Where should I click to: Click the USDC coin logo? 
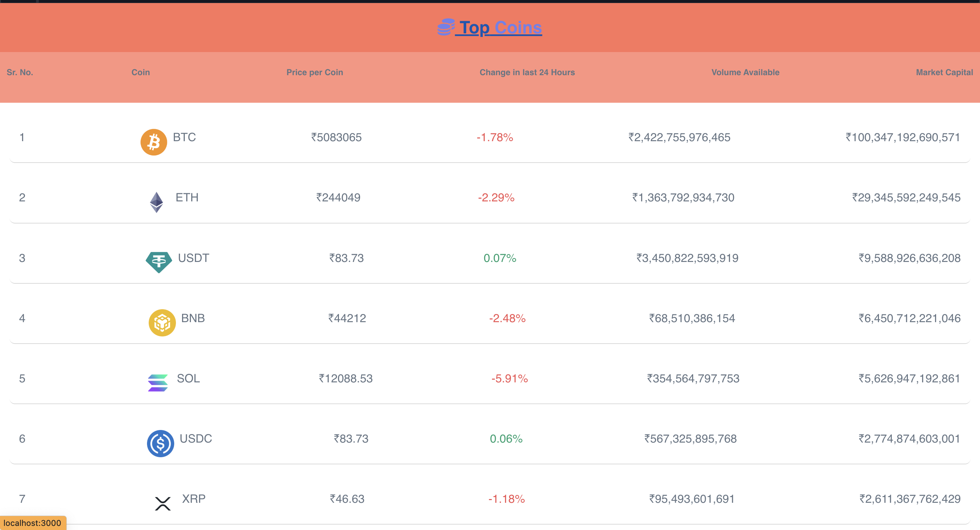tap(161, 443)
